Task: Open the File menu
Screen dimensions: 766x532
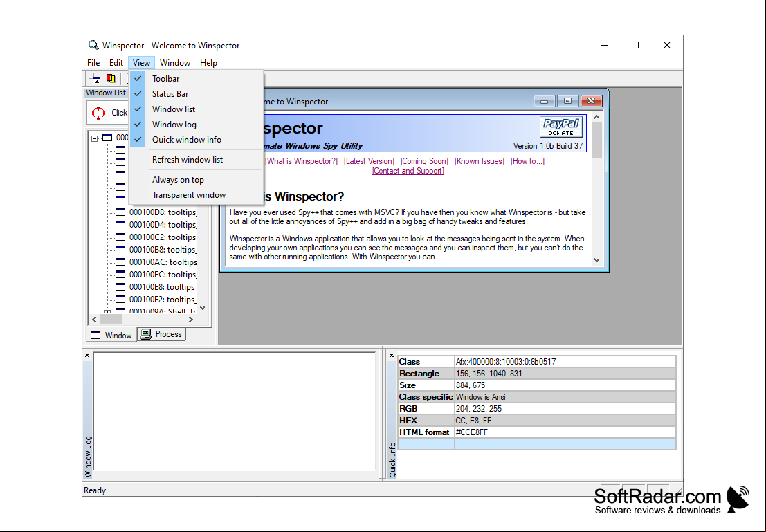Action: click(x=93, y=62)
